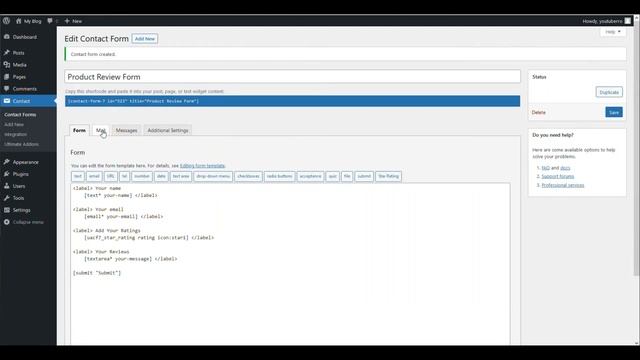Insert an acceptance tag
The height and width of the screenshot is (360, 640).
tap(310, 176)
